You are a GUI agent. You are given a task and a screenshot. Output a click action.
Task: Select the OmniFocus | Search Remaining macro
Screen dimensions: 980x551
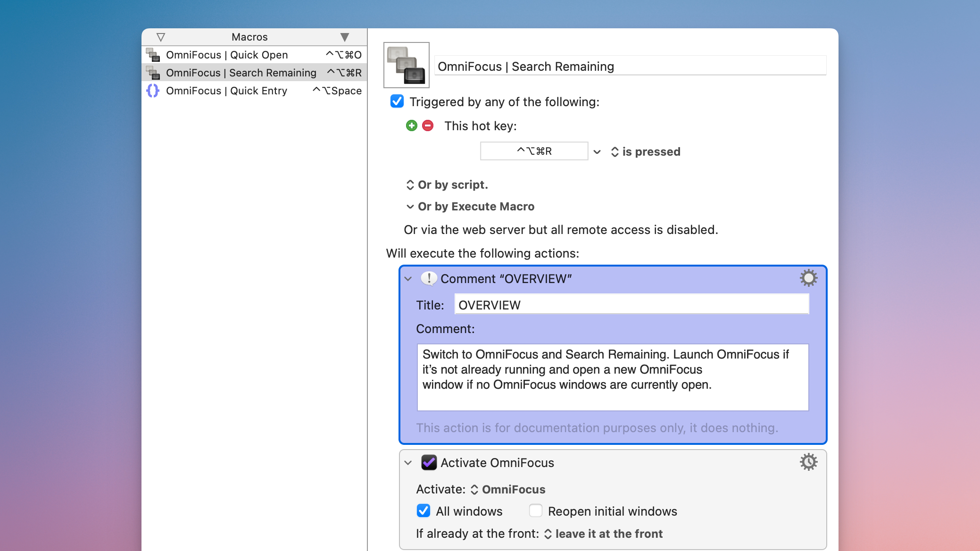254,73
